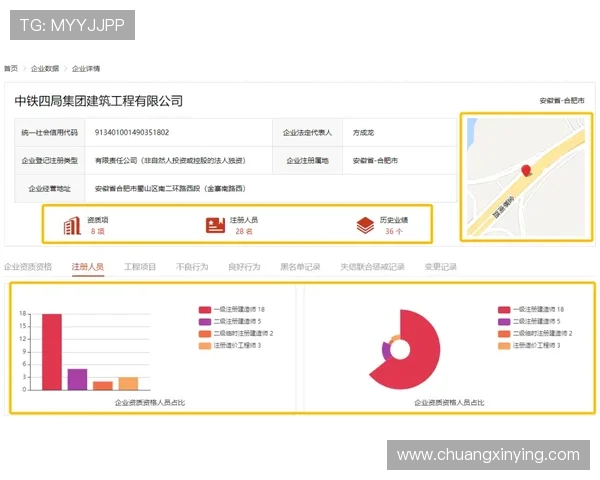Click the 资质项 building icon
The height and width of the screenshot is (480, 600).
pyautogui.click(x=72, y=225)
